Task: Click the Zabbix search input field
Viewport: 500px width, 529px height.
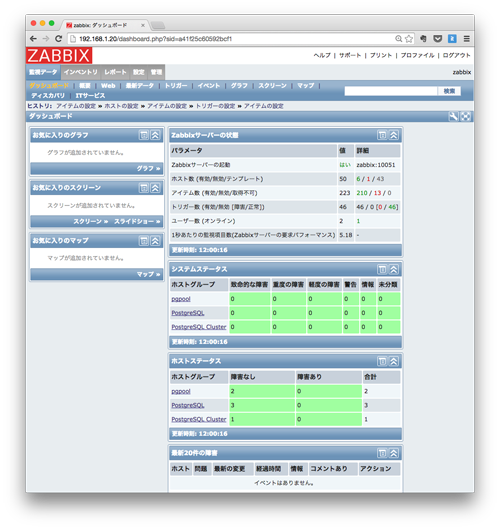Action: [x=391, y=91]
